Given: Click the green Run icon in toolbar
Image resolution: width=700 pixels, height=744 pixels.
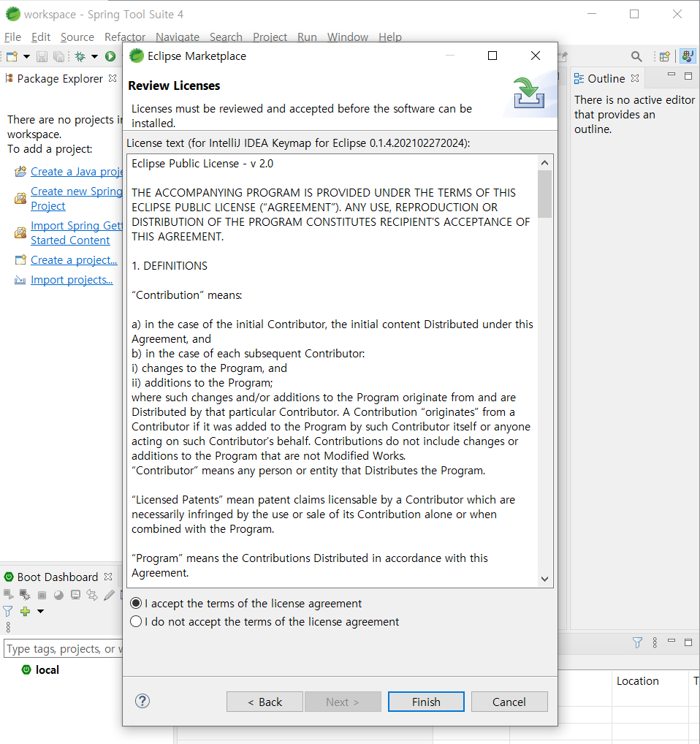Looking at the screenshot, I should [x=110, y=56].
